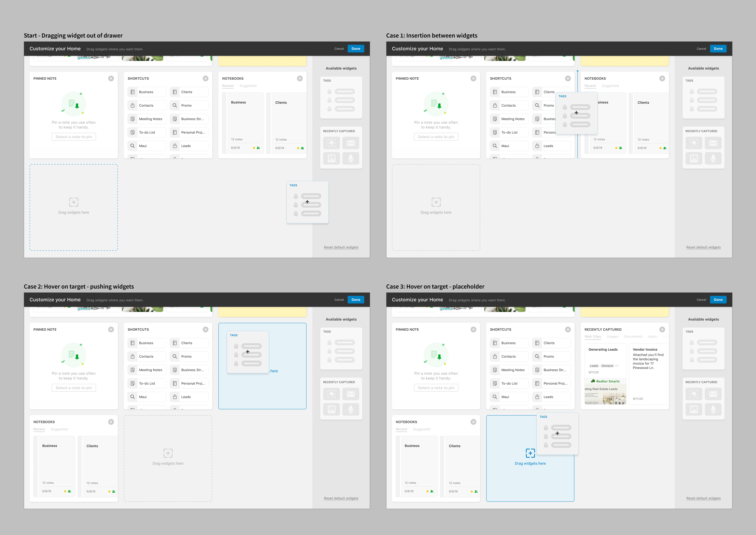Remove the Pinned Note widget in Case 1
The image size is (756, 535).
[473, 78]
